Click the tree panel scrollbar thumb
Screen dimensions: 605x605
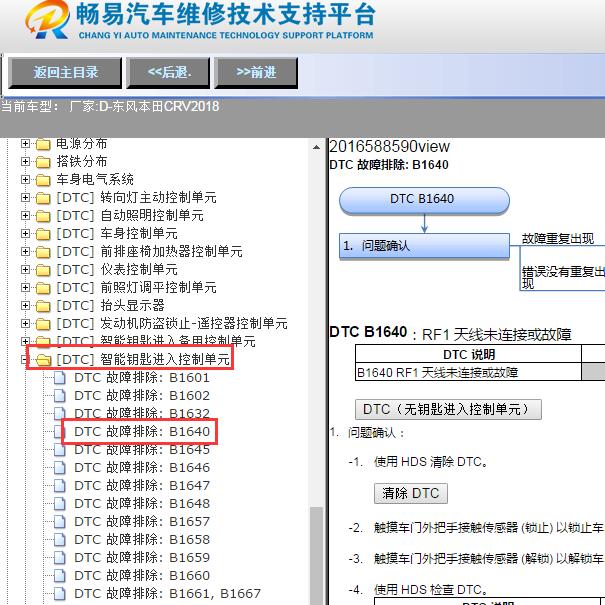[316, 556]
